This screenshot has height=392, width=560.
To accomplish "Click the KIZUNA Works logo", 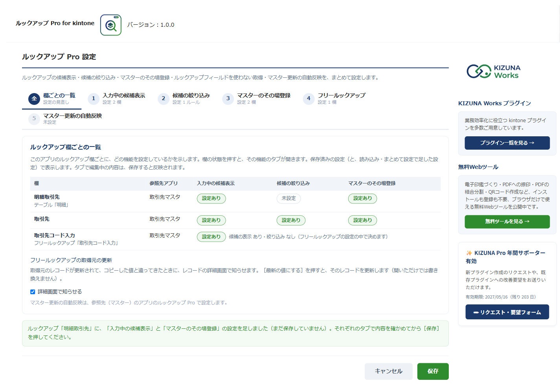I will click(x=494, y=71).
